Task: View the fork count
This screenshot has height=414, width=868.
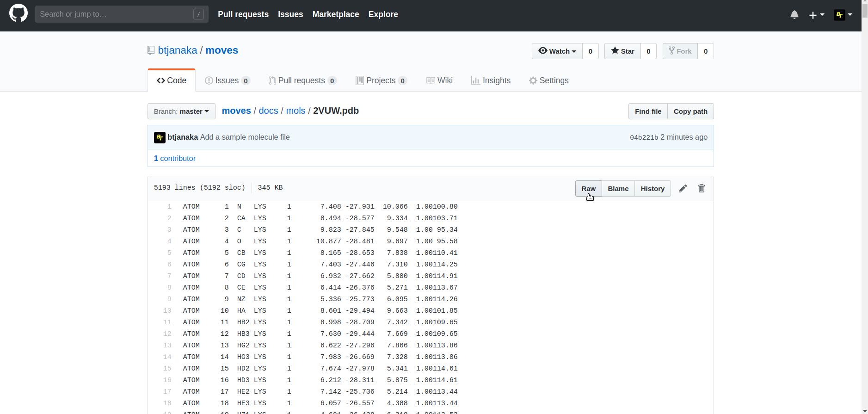Action: pos(706,51)
